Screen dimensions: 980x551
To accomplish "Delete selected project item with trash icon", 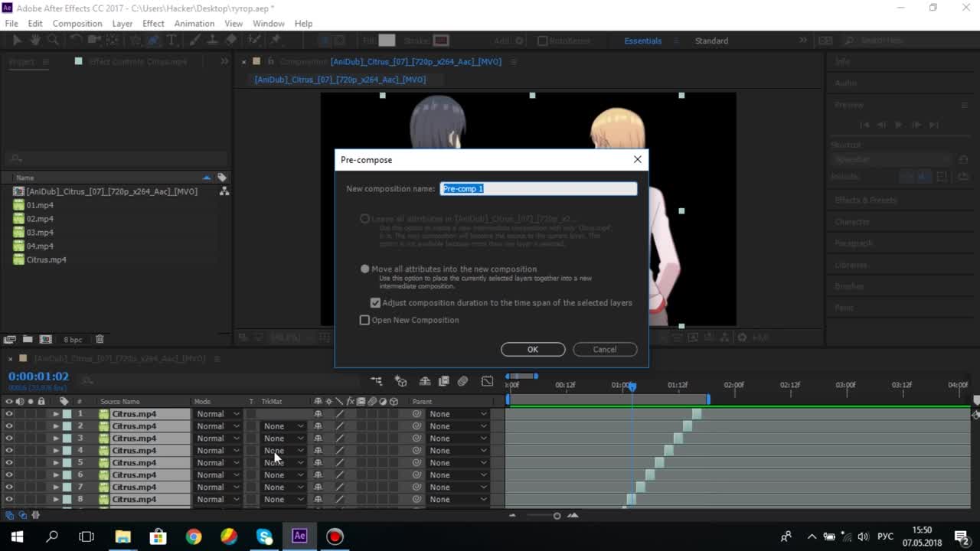I will [100, 339].
